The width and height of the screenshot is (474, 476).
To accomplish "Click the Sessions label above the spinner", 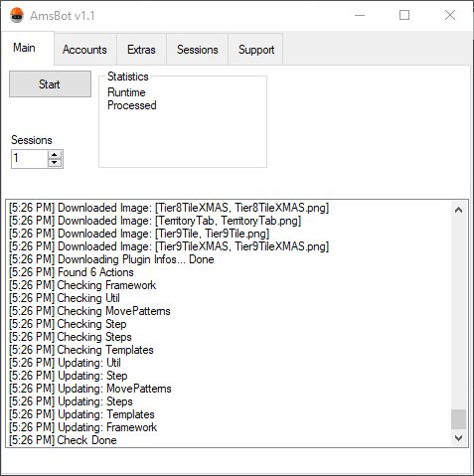I will (32, 140).
